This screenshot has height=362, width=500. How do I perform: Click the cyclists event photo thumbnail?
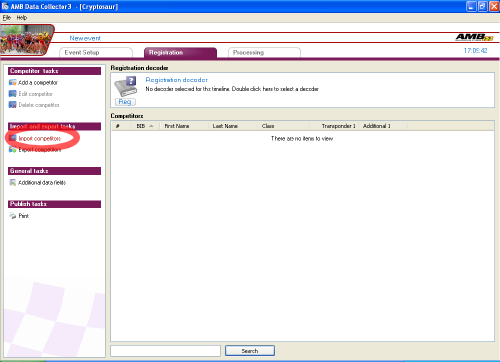tap(27, 40)
